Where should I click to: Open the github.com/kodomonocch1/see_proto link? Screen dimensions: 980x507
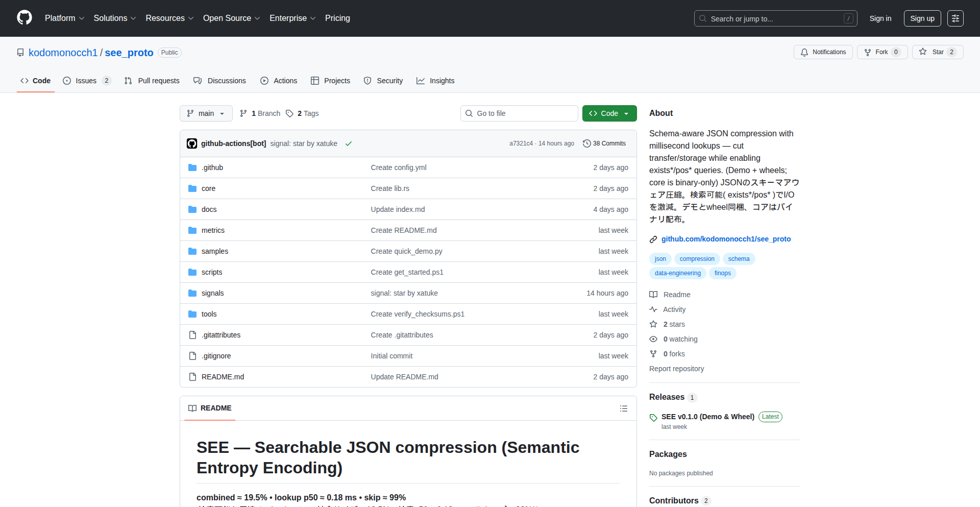point(726,239)
